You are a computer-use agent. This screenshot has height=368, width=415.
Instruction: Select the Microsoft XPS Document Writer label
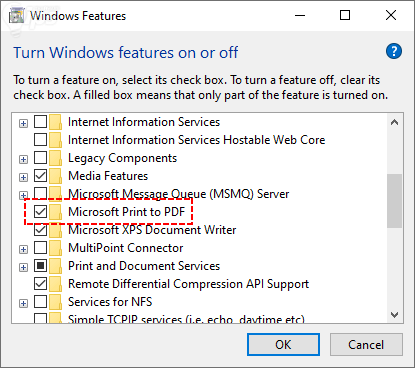(152, 230)
